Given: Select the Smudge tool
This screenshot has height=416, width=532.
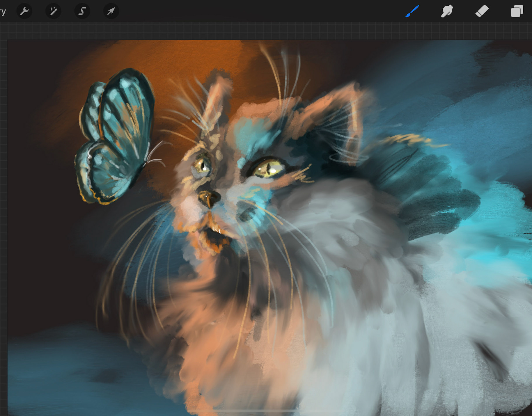Looking at the screenshot, I should click(x=447, y=11).
